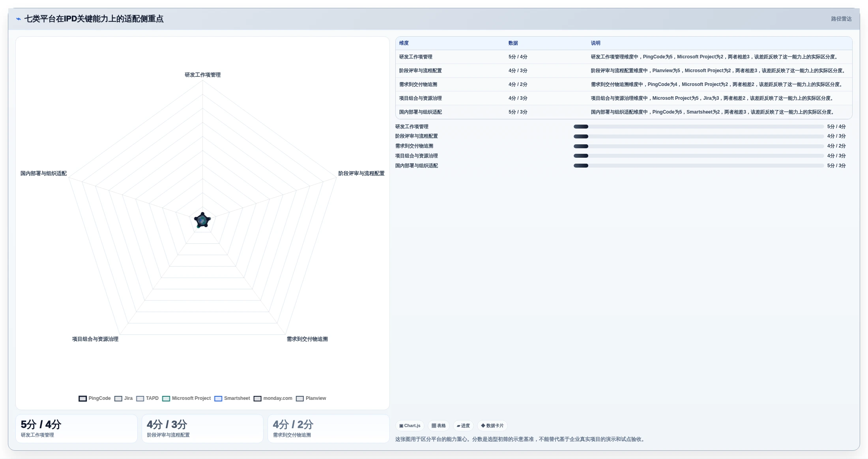The width and height of the screenshot is (868, 459).
Task: Click progress bar for 研发工作项管理
Action: click(x=698, y=127)
